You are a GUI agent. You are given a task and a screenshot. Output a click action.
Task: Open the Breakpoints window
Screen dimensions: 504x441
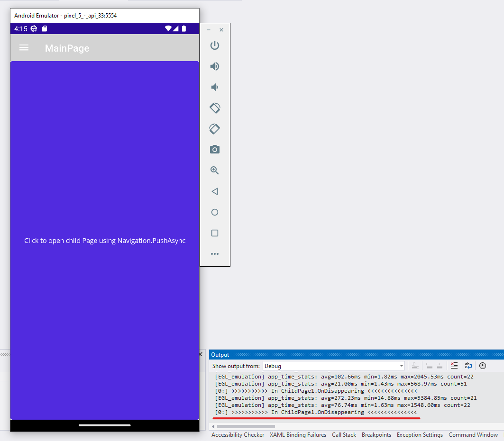click(x=376, y=435)
